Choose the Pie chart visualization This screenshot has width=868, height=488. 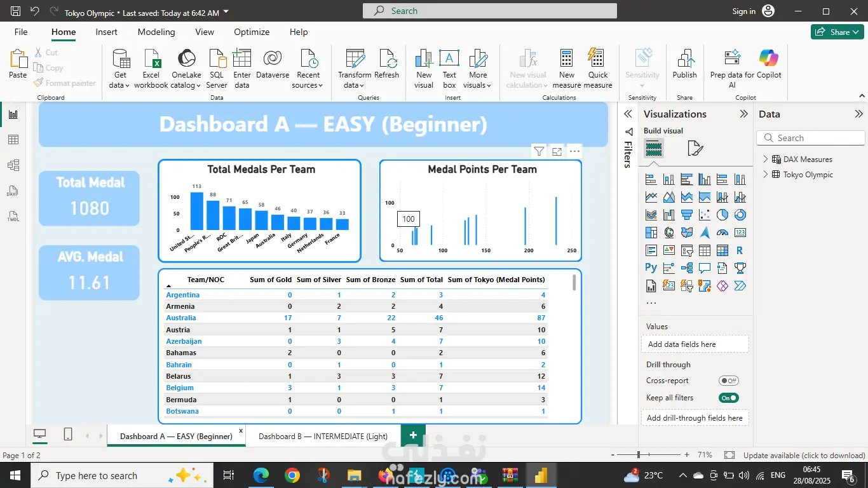click(x=722, y=215)
